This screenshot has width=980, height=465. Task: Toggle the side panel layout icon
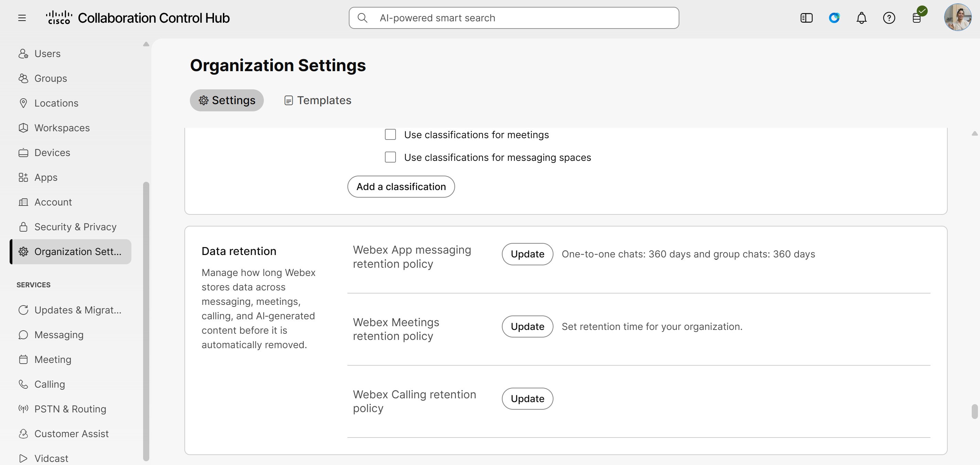coord(806,18)
